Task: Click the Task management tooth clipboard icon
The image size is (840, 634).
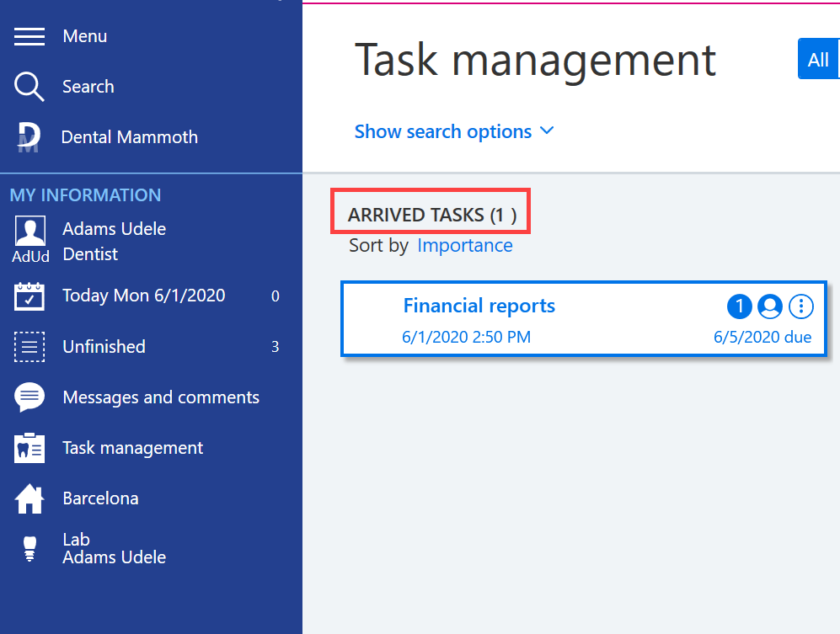Action: 29,448
